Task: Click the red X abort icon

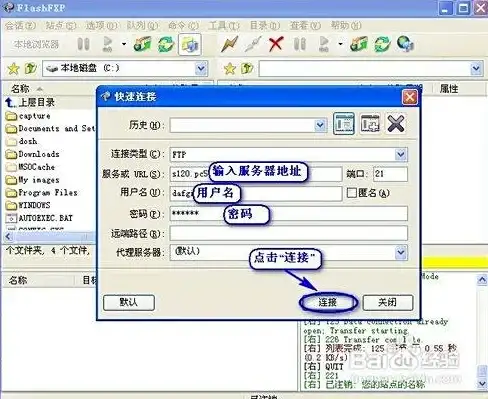Action: (276, 44)
